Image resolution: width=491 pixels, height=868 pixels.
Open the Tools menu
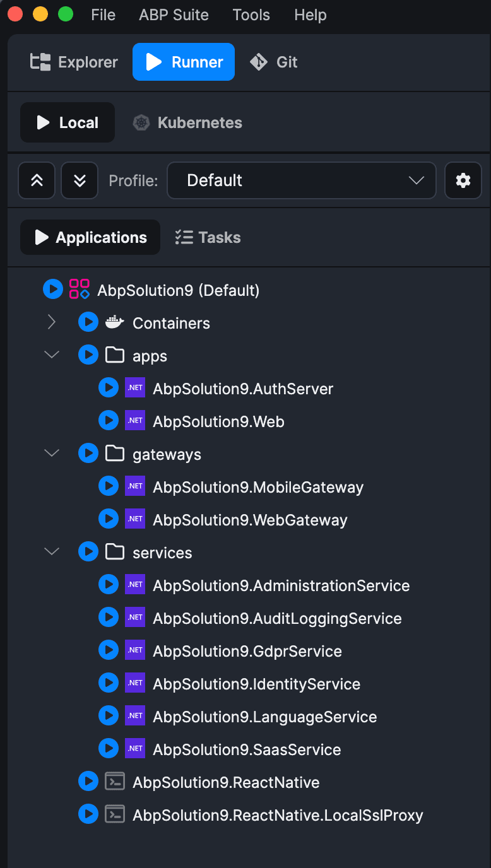click(251, 15)
